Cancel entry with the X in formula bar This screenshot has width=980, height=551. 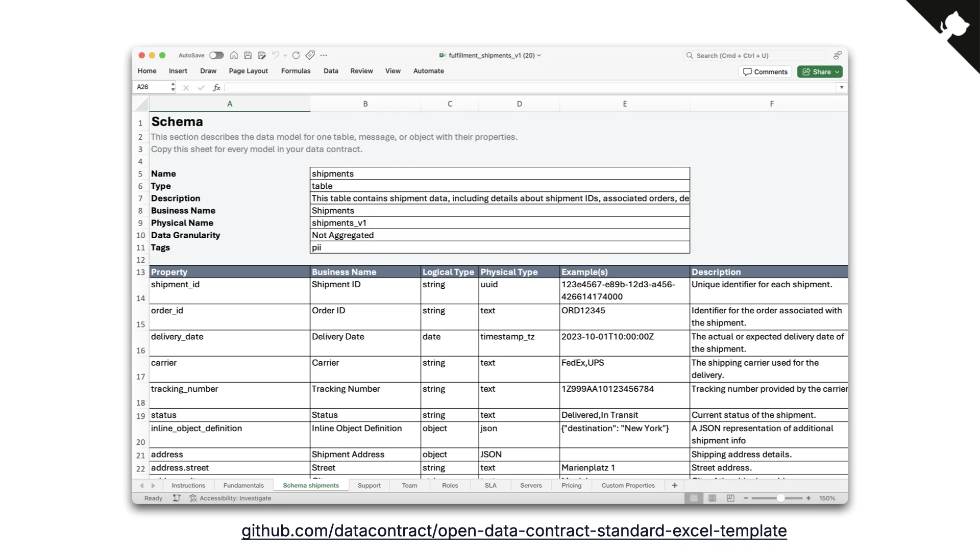186,87
